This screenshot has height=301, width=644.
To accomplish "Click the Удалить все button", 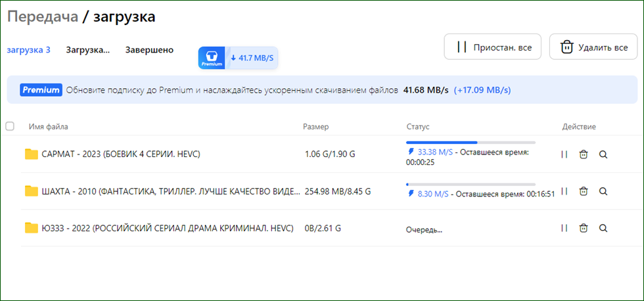I will pyautogui.click(x=593, y=47).
